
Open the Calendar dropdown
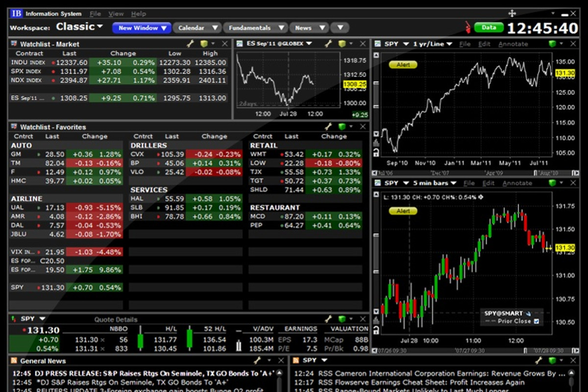point(197,28)
